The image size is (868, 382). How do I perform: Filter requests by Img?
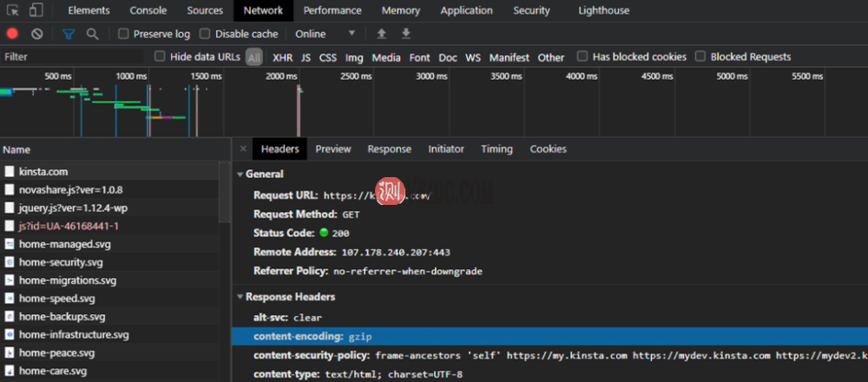(354, 57)
